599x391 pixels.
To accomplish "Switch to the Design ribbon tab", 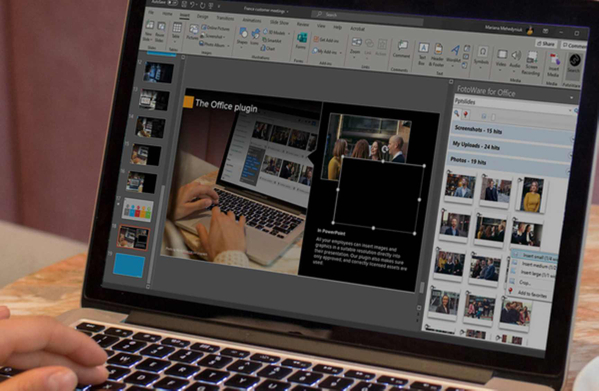I will pos(202,16).
